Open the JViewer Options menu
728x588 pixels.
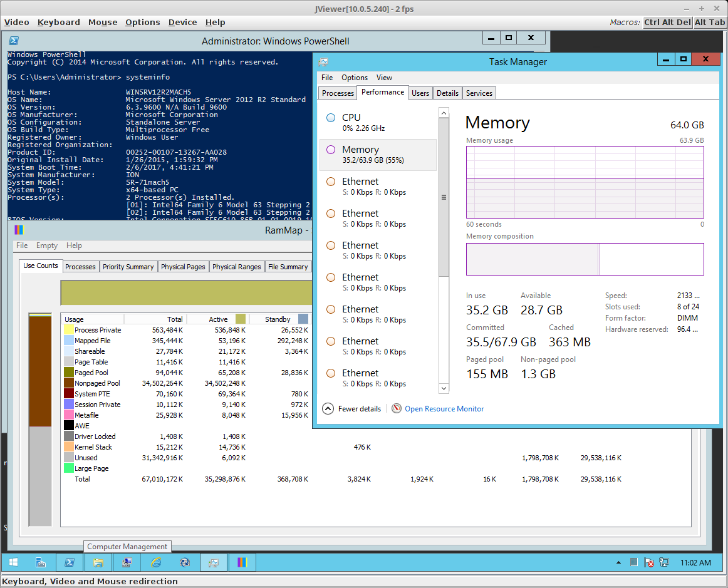tap(143, 23)
